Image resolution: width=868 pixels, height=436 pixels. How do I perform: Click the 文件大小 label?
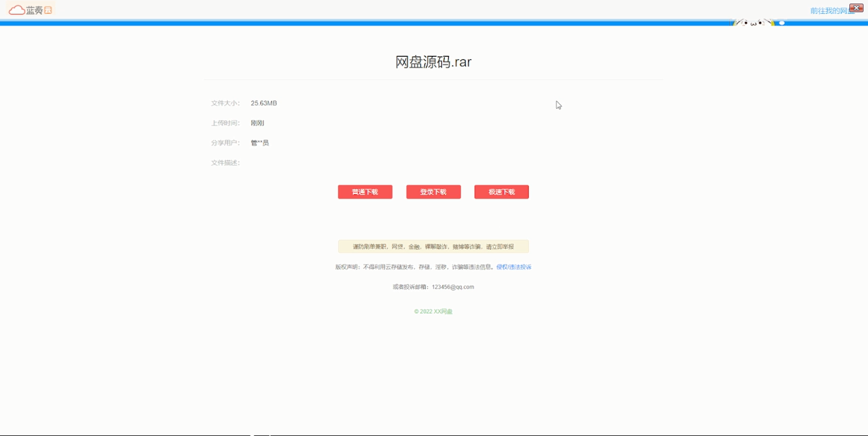[x=225, y=103]
